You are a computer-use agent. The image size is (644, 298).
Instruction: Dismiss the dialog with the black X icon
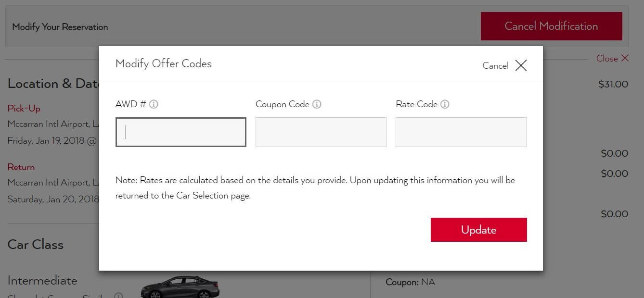521,65
